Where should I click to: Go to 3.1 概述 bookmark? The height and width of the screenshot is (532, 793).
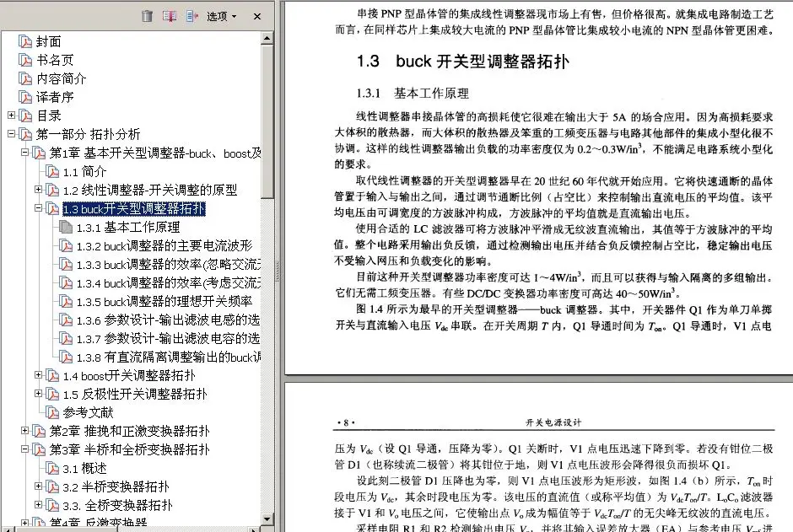tap(84, 468)
